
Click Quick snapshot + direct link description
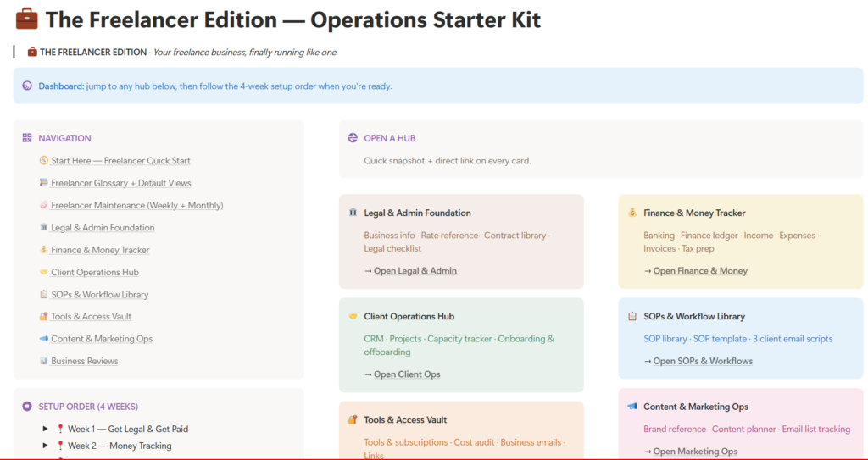point(448,160)
